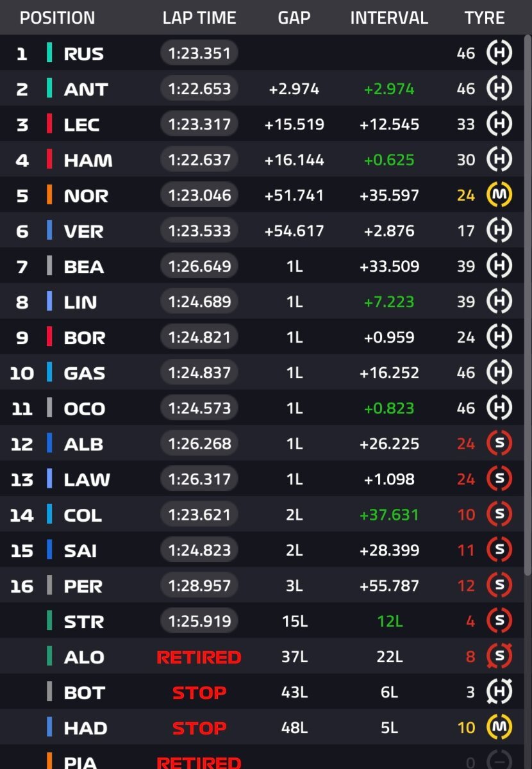The image size is (532, 769).
Task: Sort by the TYRE column header
Action: pyautogui.click(x=485, y=18)
